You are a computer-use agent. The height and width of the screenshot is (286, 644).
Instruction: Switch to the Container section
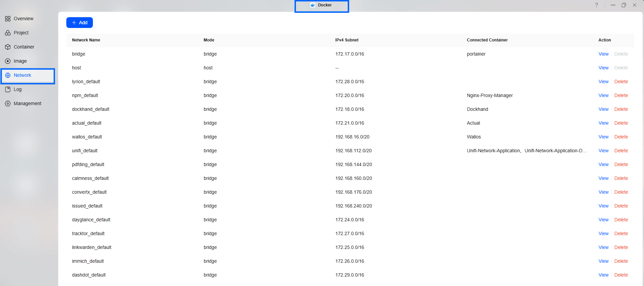pos(24,47)
